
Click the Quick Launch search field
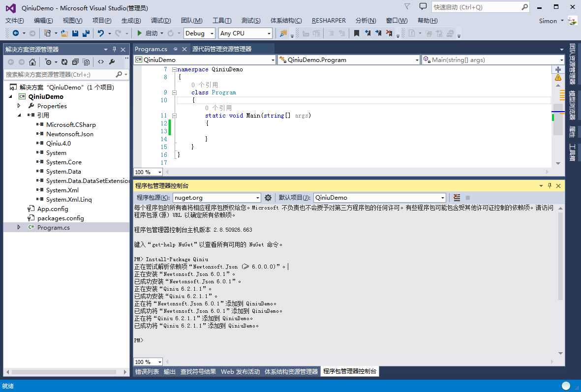point(476,7)
